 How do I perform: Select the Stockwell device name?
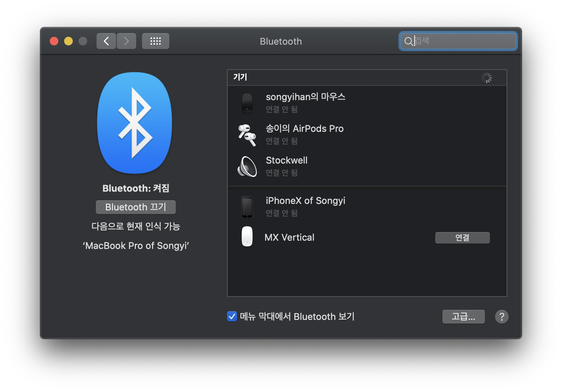(x=287, y=160)
